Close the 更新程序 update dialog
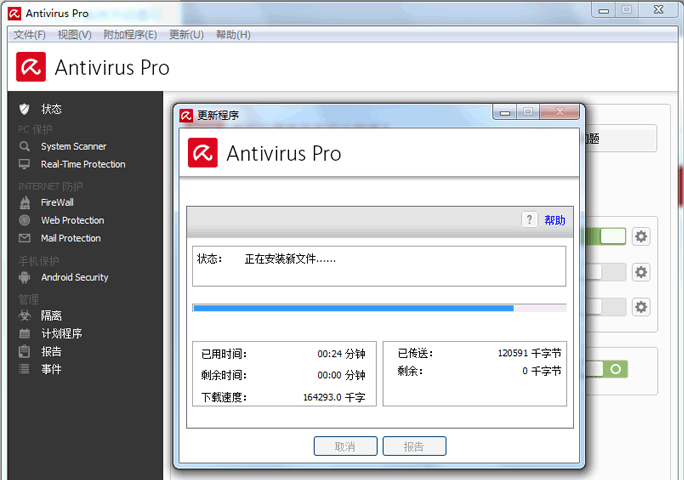684x480 pixels. click(x=559, y=112)
